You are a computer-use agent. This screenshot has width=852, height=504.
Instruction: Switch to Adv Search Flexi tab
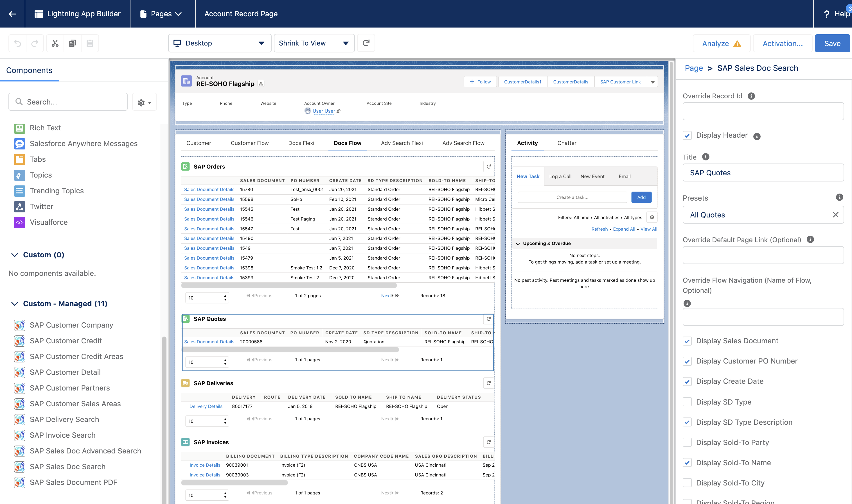coord(402,143)
